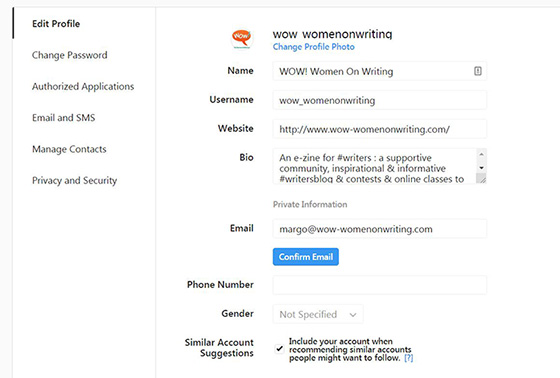Open Change Password settings
Screen dimensions: 560x378
pos(70,55)
